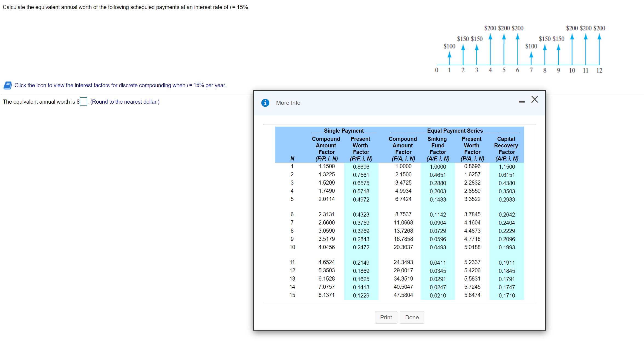Minimize the More Info dialog

[x=522, y=102]
